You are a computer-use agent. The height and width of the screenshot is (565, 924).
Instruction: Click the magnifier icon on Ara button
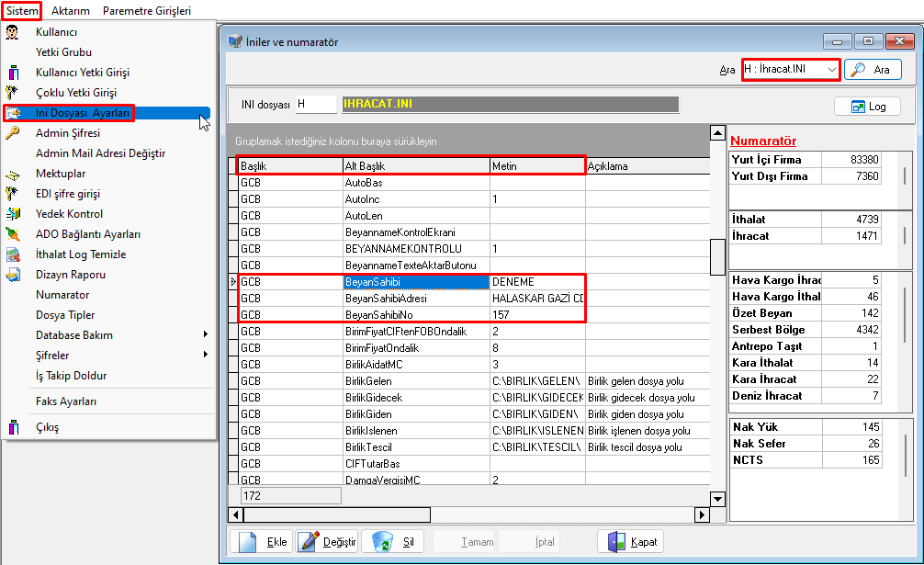(x=858, y=70)
